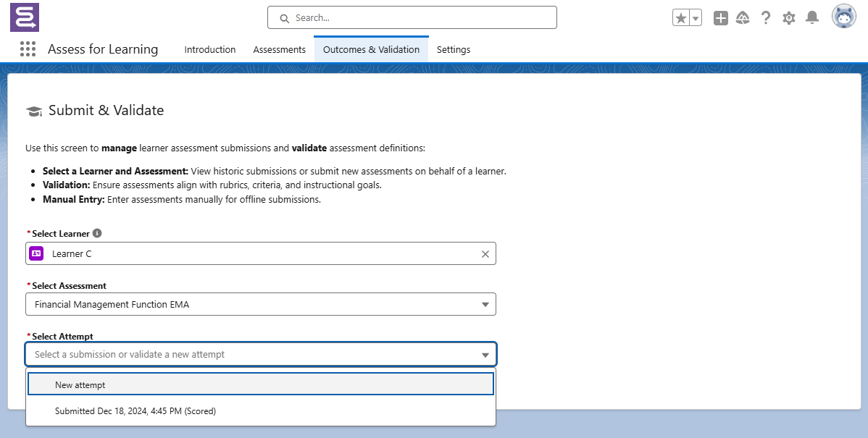
Task: Click the global Search field
Action: (412, 18)
